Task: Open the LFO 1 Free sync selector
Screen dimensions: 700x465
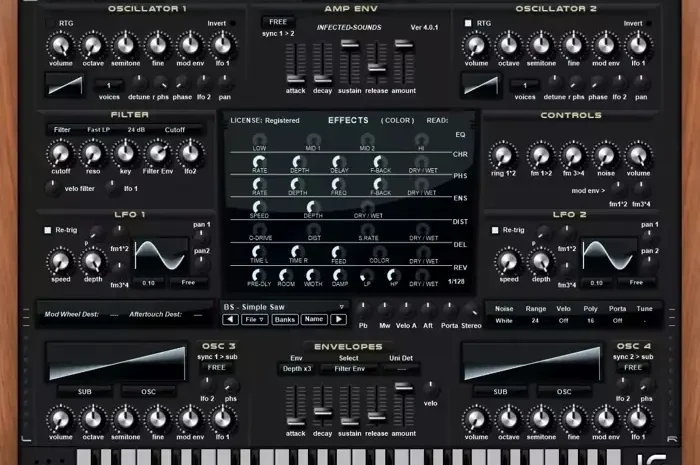Action: pos(188,282)
